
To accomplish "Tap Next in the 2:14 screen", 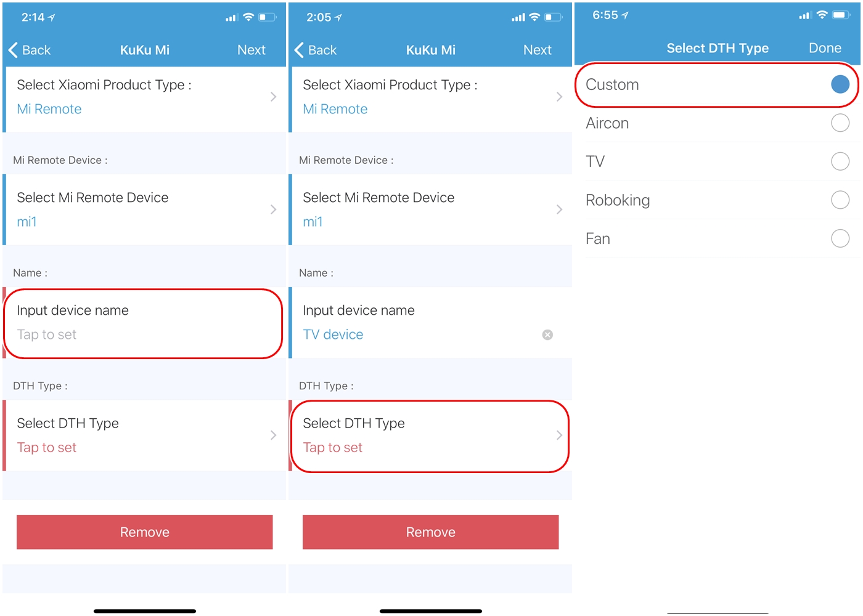I will (x=252, y=50).
